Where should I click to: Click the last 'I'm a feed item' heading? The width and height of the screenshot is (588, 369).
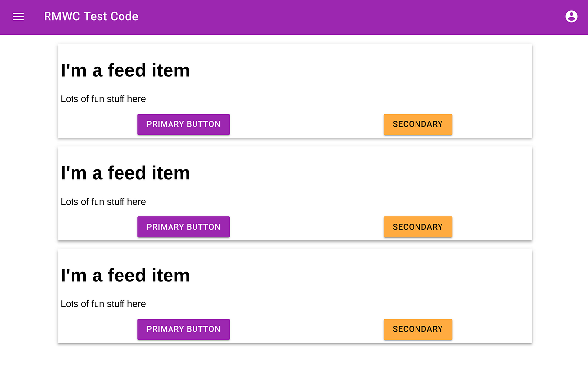(x=125, y=275)
